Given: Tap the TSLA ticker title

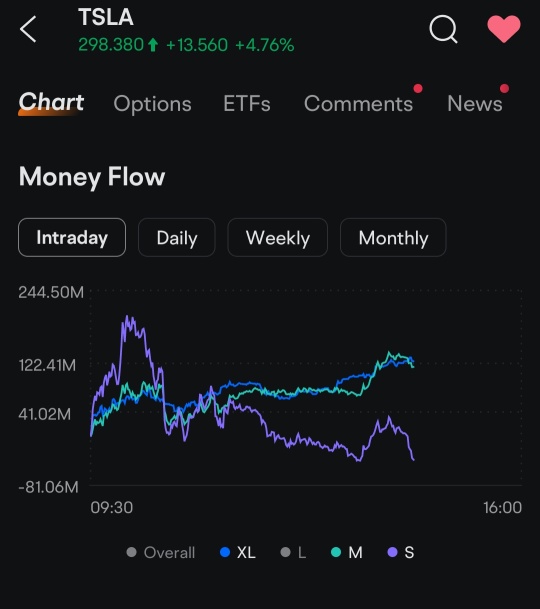Looking at the screenshot, I should (x=106, y=17).
